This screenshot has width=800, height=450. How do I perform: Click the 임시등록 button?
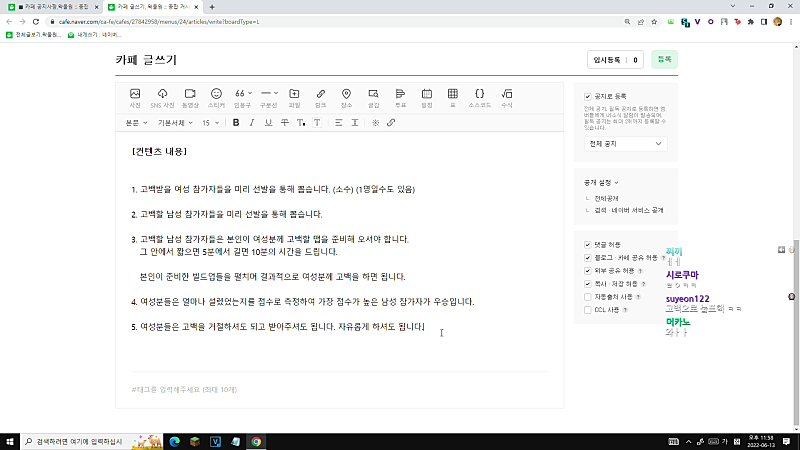click(x=607, y=60)
